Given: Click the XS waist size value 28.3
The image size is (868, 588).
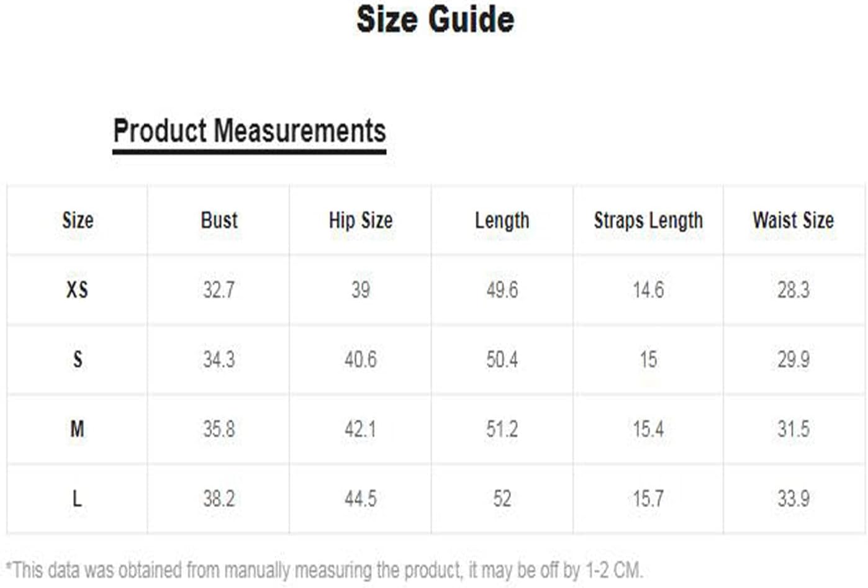Looking at the screenshot, I should 793,290.
